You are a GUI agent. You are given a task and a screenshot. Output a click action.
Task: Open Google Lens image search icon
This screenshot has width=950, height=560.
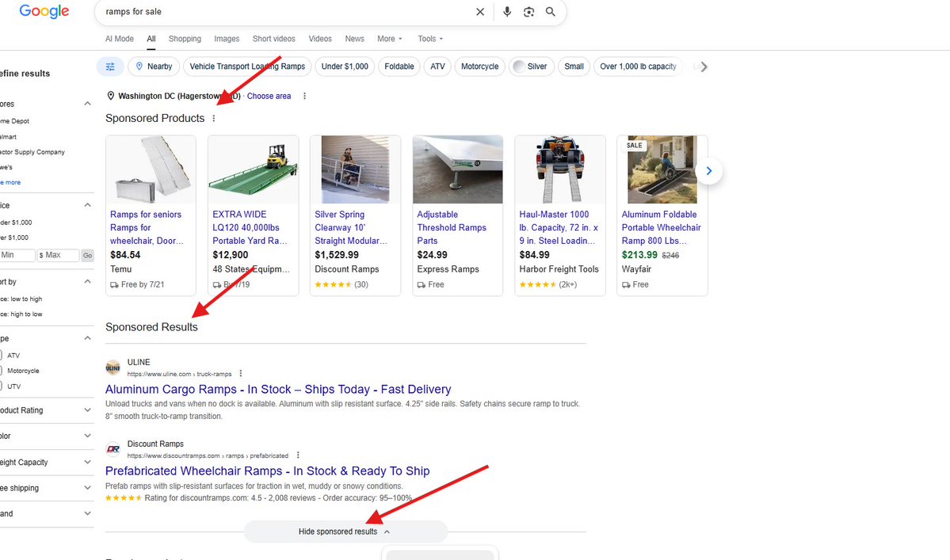click(529, 12)
